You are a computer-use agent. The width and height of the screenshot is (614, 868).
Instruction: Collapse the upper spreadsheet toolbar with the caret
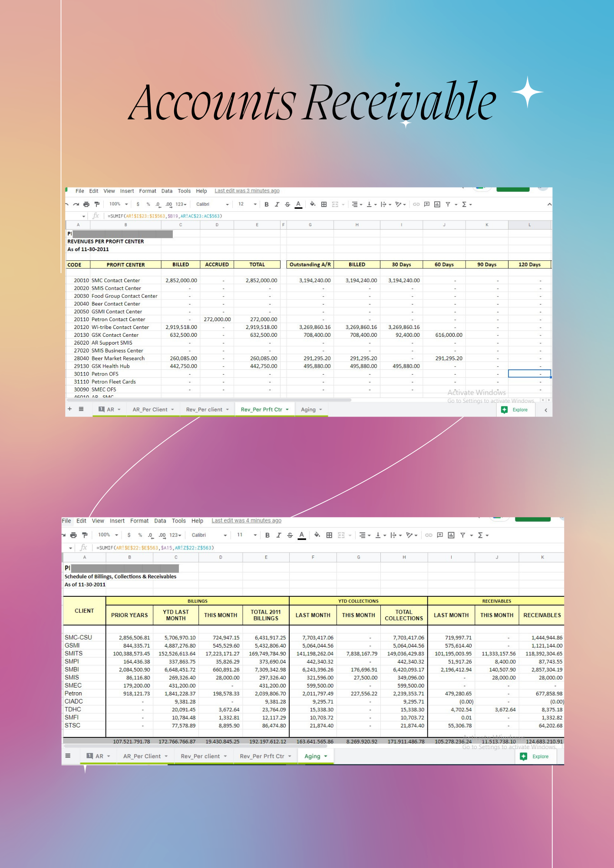pyautogui.click(x=549, y=204)
